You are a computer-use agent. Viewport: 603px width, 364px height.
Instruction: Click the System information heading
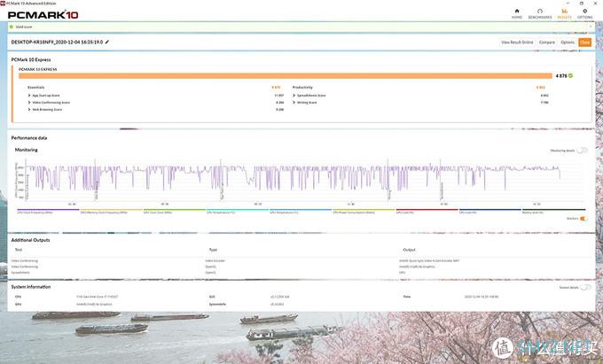pyautogui.click(x=31, y=287)
